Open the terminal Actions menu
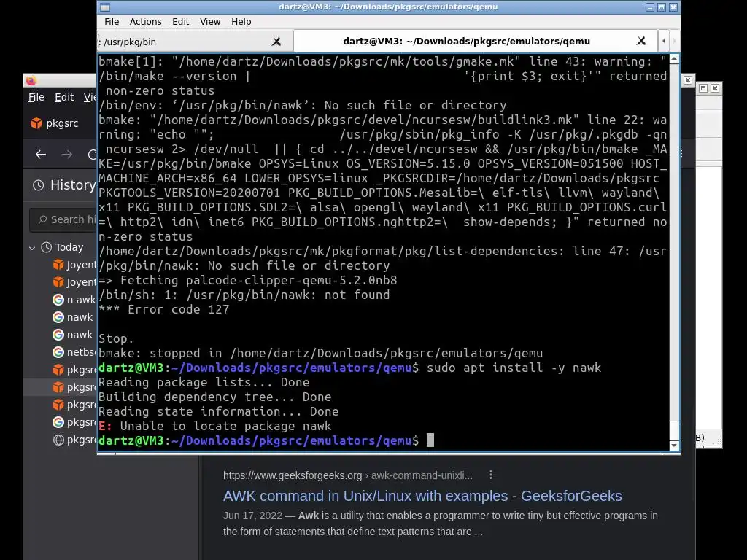The image size is (747, 560). (x=145, y=21)
